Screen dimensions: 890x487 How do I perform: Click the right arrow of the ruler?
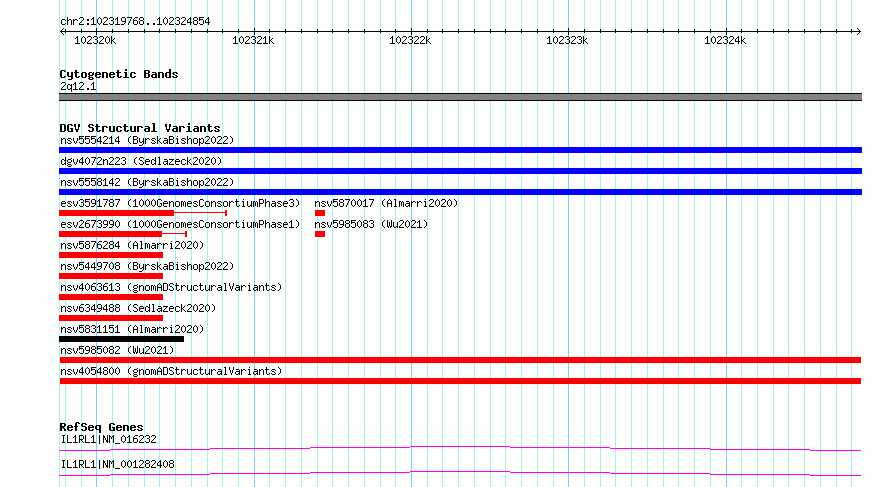pos(858,32)
